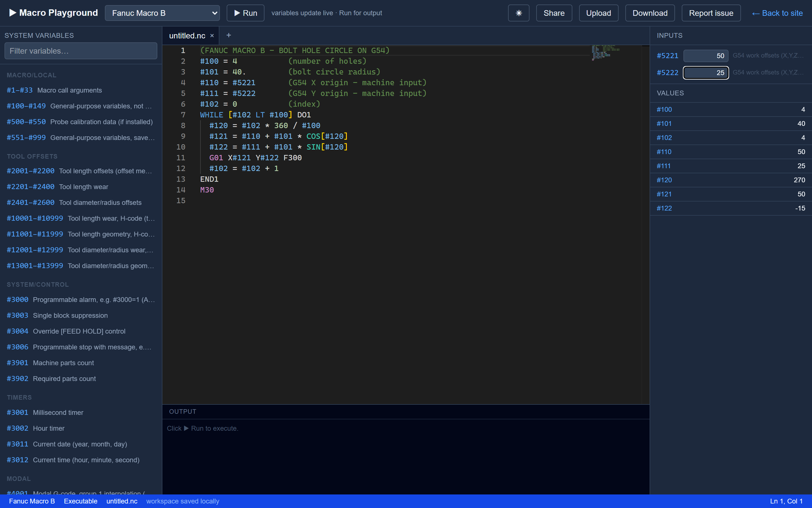Select #3006 Programmable stop with message entry
The image size is (812, 508).
[x=81, y=347]
